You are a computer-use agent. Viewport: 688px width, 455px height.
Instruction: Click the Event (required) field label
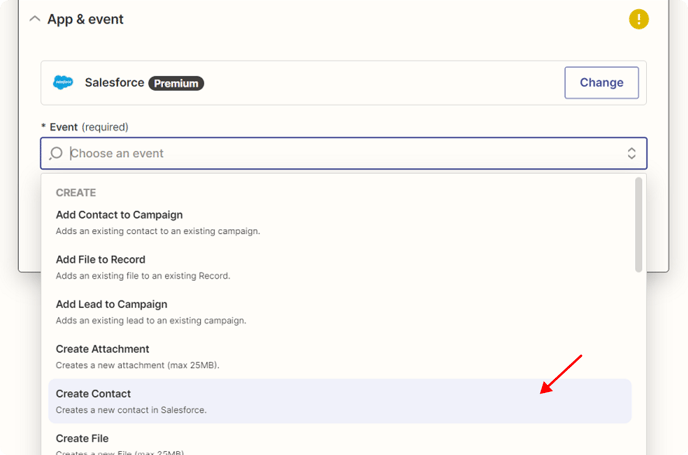[x=85, y=127]
